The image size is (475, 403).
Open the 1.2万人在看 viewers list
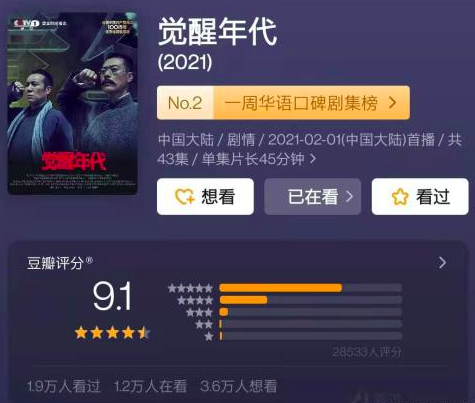(150, 386)
